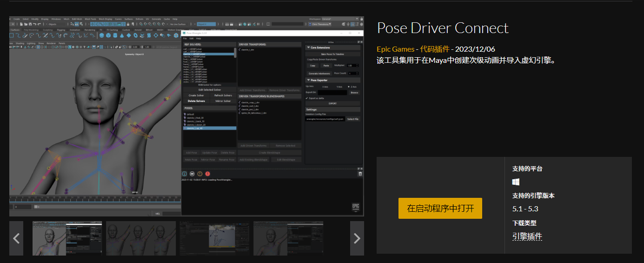Select the Unreal editor skeleton viewport thumbnail
644x263 pixels.
[214, 238]
